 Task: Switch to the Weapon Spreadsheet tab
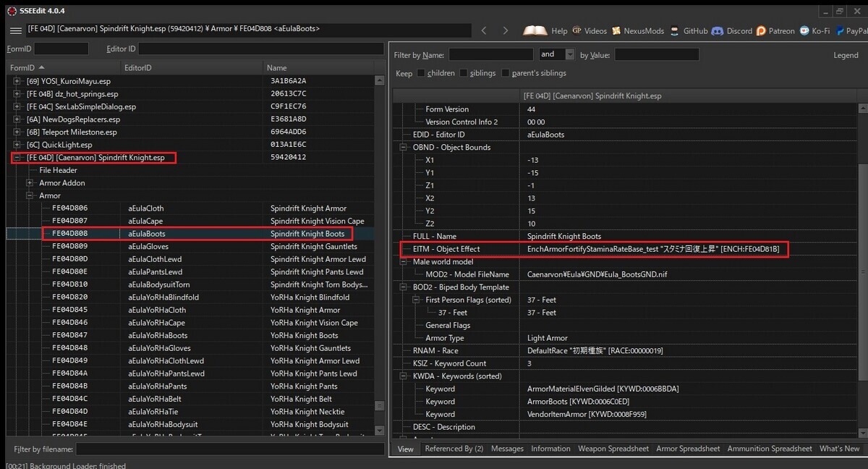pyautogui.click(x=613, y=449)
